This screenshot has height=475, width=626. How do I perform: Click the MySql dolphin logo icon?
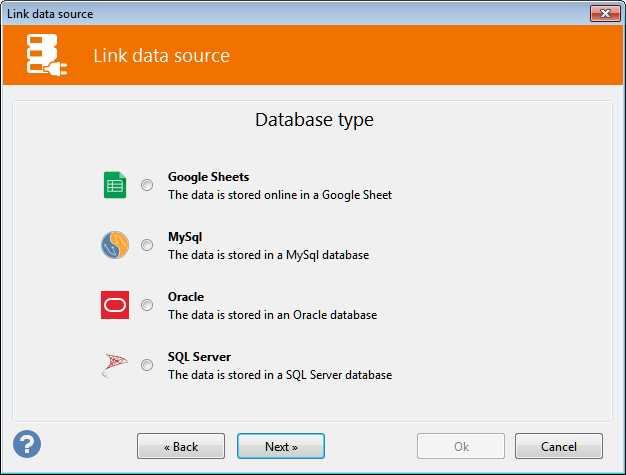(x=115, y=245)
